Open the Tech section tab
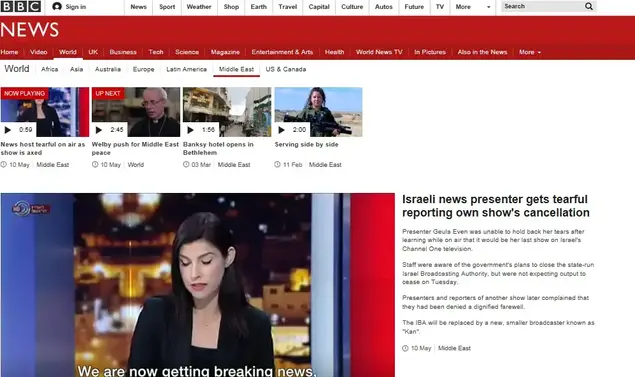 click(156, 52)
